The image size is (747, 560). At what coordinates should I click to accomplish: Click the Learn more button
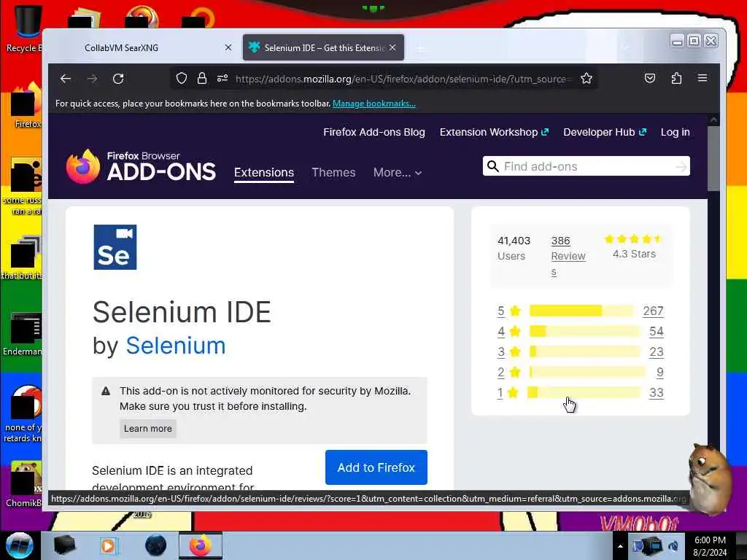148,429
